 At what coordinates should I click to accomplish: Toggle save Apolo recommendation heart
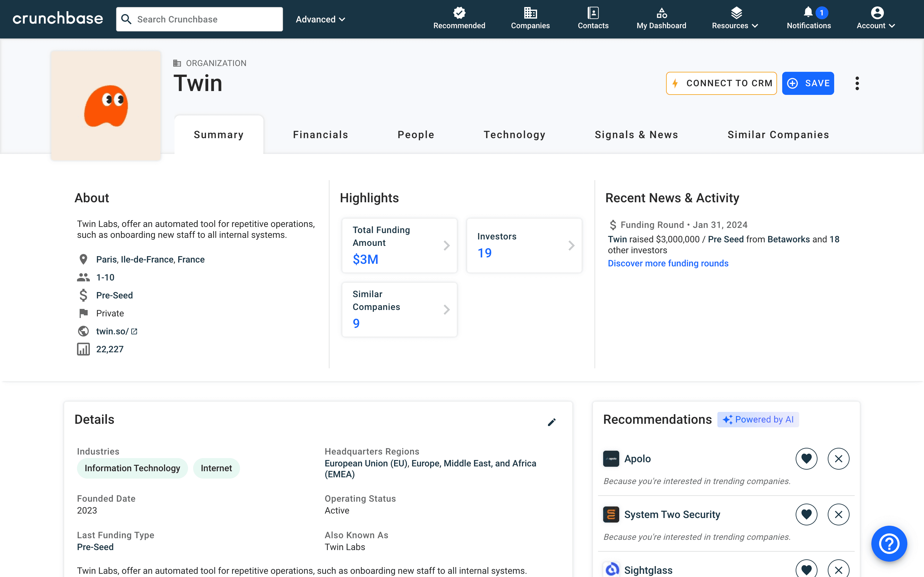point(806,459)
